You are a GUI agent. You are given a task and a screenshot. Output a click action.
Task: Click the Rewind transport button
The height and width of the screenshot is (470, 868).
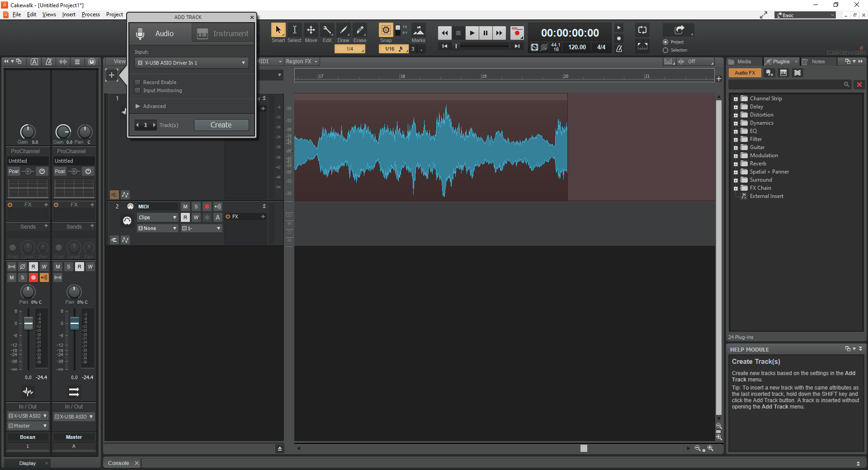(444, 33)
